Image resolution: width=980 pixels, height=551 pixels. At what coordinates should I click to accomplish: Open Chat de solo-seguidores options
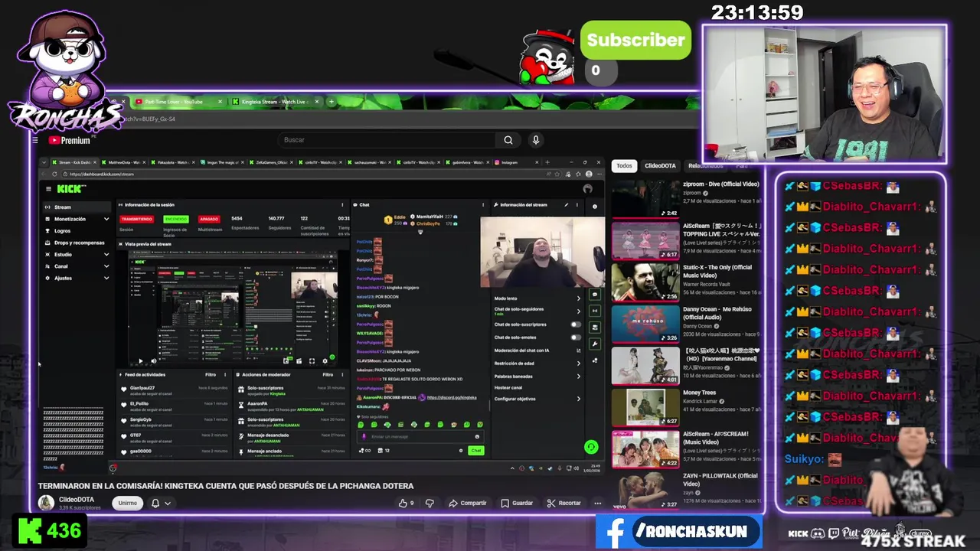[579, 311]
